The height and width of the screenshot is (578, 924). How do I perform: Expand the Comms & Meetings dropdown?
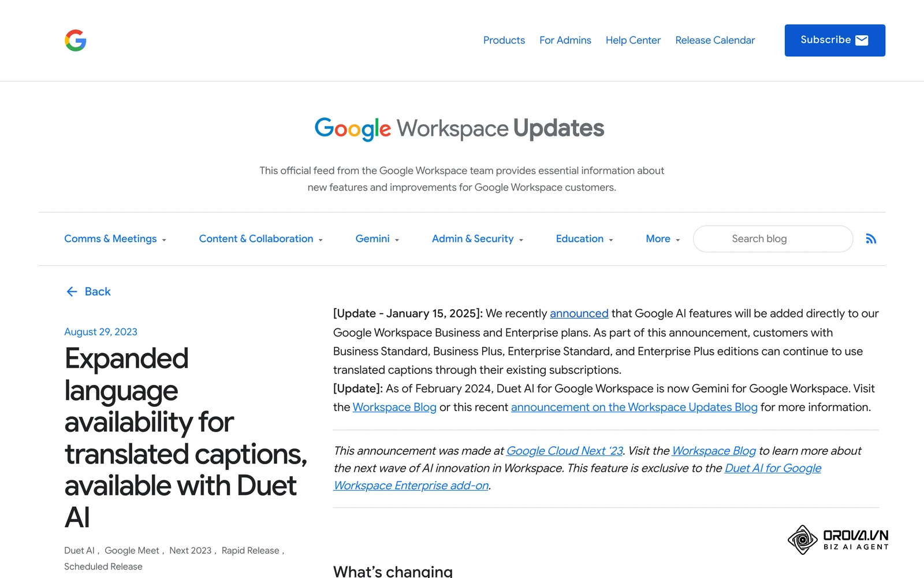click(x=115, y=239)
